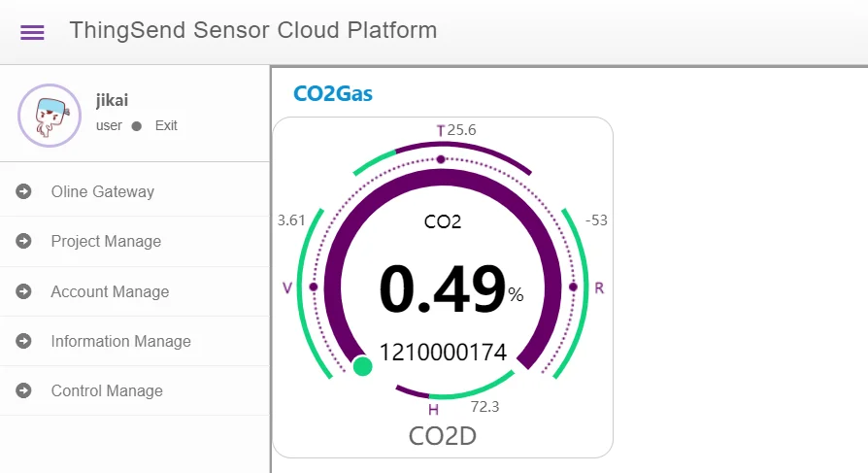Open the Control Manage menu item
868x473 pixels.
coord(107,390)
